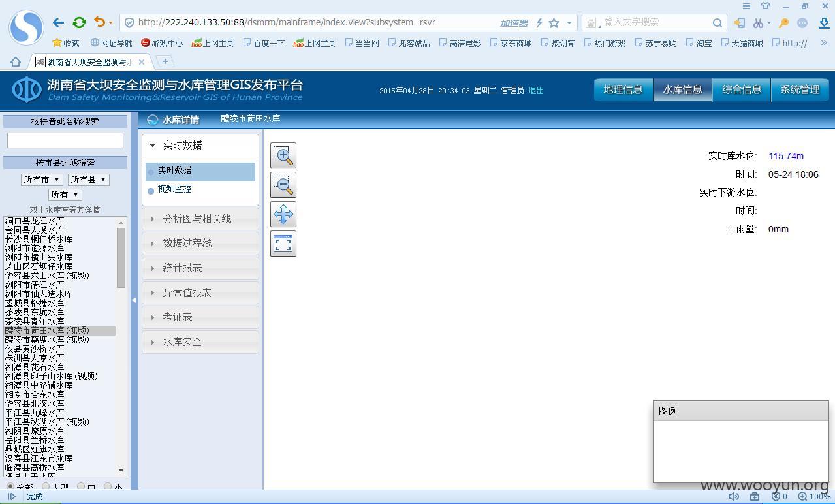Expand the 水库安全 section

tap(200, 341)
